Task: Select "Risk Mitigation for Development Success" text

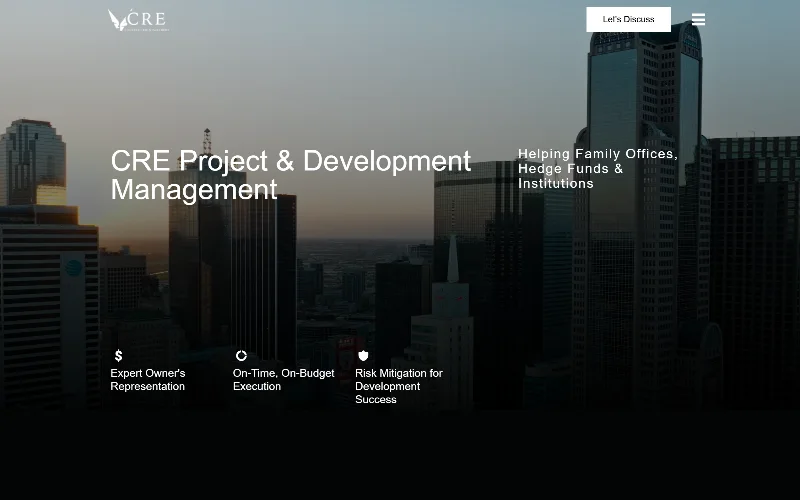Action: (x=399, y=386)
